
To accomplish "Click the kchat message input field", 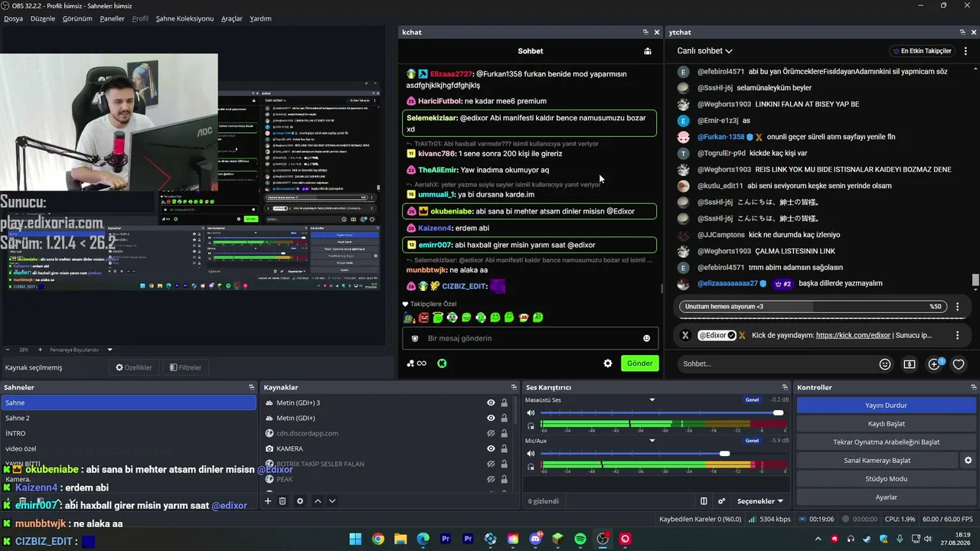I will [x=530, y=338].
